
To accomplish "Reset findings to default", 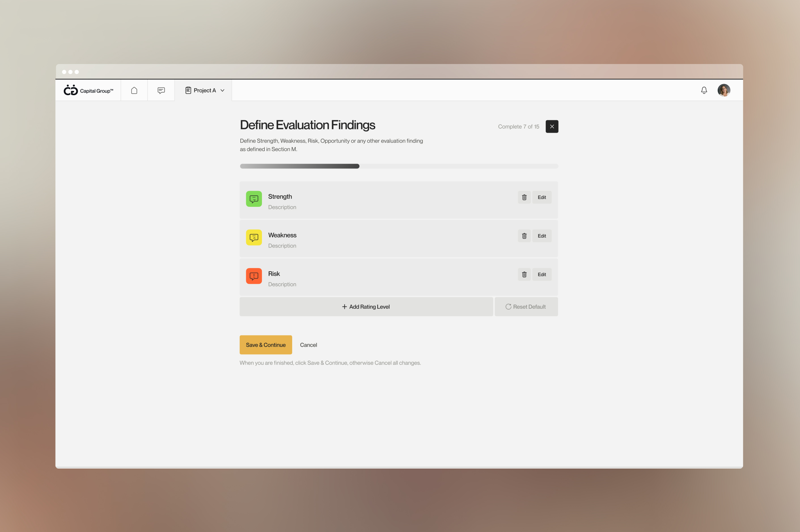I will pos(526,307).
